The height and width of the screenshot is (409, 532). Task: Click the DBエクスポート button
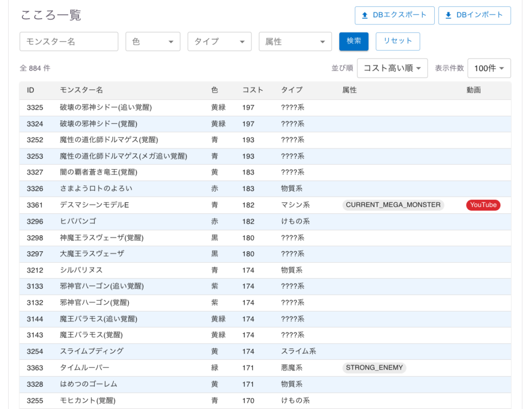click(394, 15)
